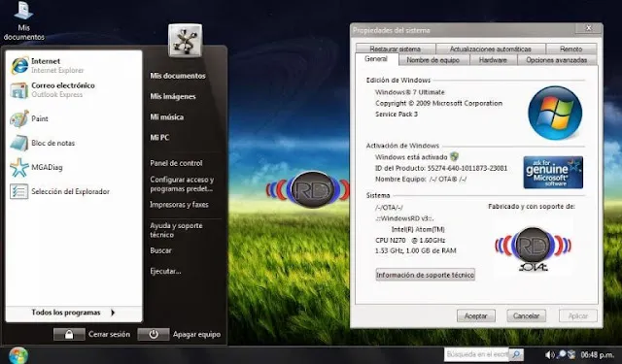Click the Windows® 7 Ultimate text
Image resolution: width=622 pixels, height=364 pixels.
point(410,92)
